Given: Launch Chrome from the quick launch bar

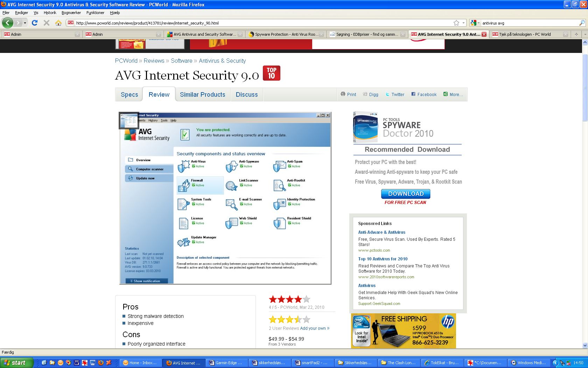Looking at the screenshot, I should 68,363.
